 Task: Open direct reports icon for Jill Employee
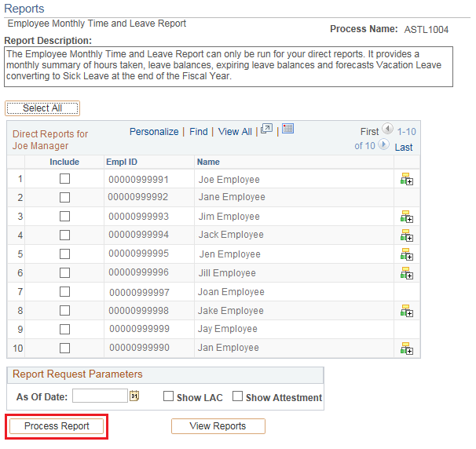406,273
